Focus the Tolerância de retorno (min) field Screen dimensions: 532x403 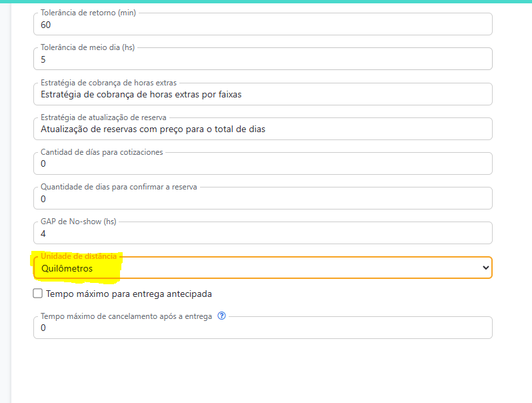tap(263, 25)
